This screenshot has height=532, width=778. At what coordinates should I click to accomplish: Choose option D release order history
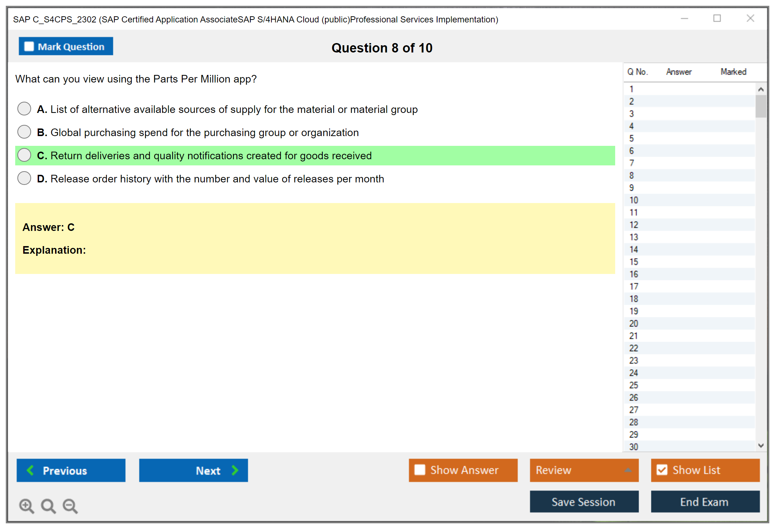click(24, 178)
